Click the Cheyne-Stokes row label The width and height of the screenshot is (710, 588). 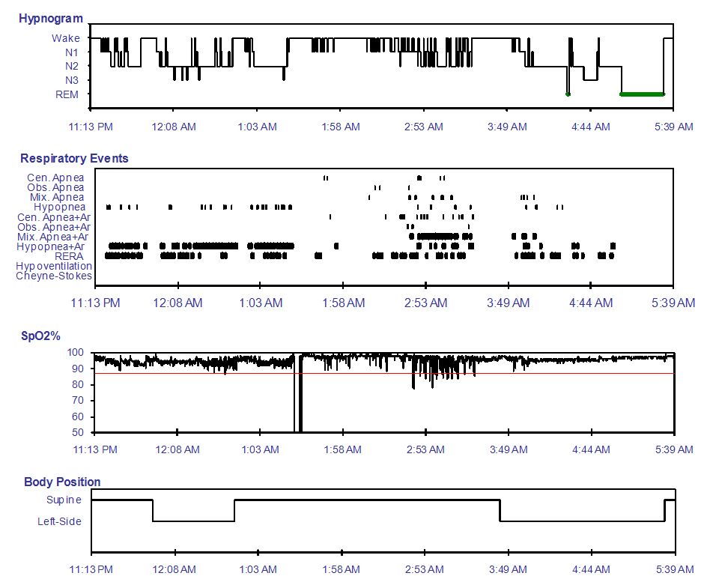[54, 276]
